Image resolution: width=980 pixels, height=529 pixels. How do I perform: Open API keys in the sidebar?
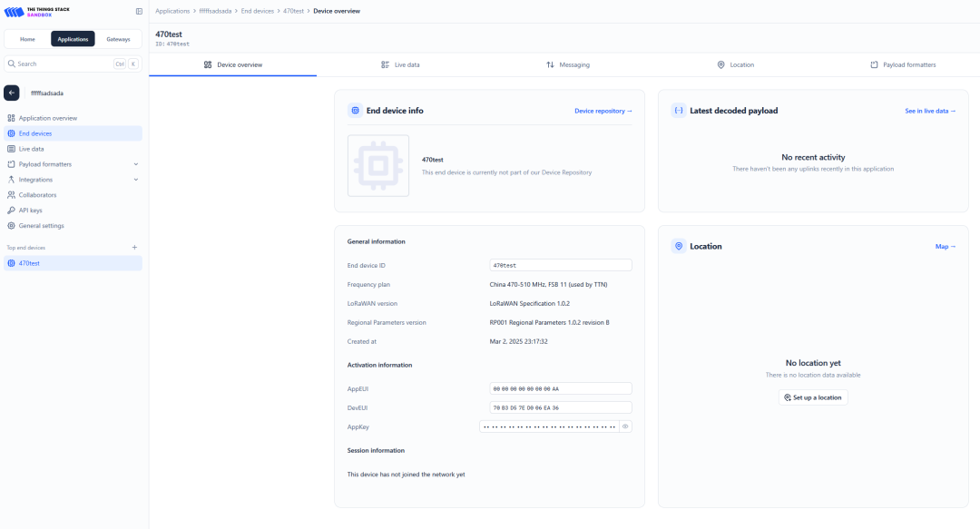click(x=73, y=211)
